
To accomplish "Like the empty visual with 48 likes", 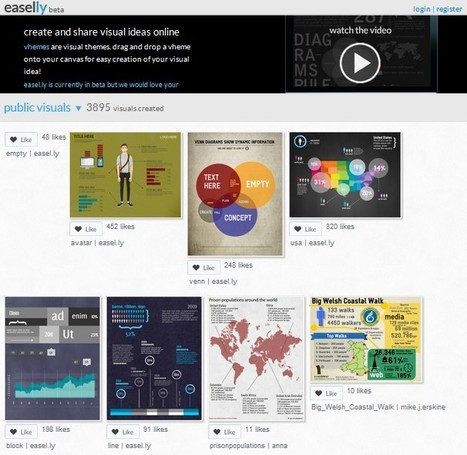I will point(21,140).
